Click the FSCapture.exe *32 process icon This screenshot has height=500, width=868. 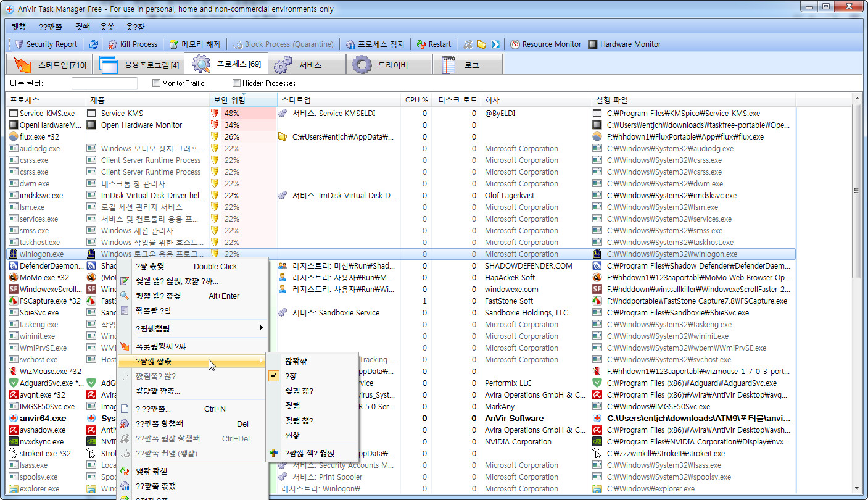(x=14, y=301)
